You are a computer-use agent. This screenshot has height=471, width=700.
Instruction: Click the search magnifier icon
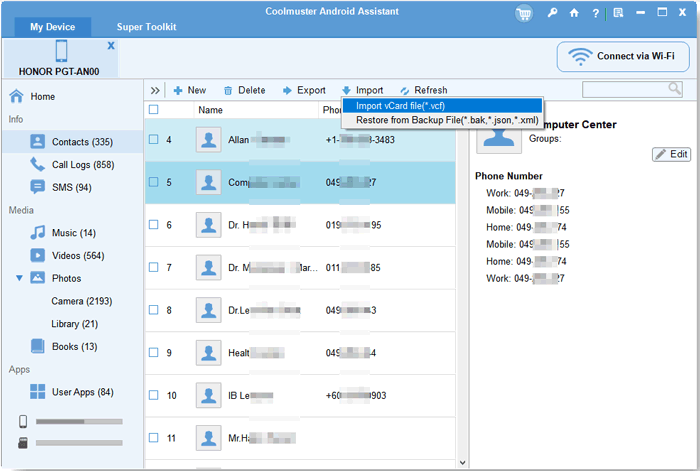(675, 89)
